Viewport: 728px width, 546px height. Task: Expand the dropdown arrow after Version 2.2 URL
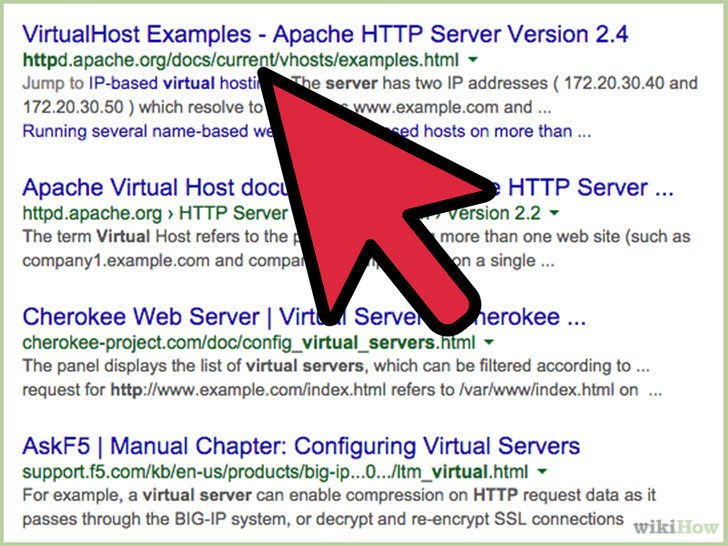click(x=554, y=213)
